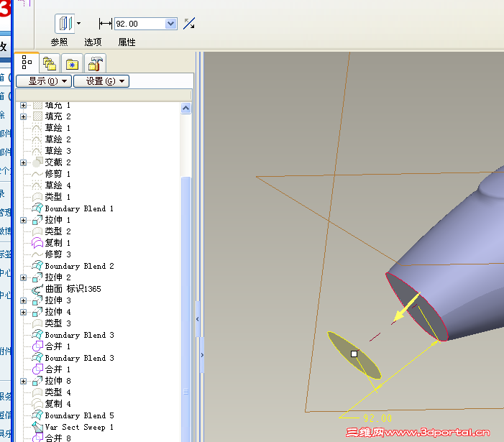Open the 显示(O) dropdown menu

[x=44, y=81]
